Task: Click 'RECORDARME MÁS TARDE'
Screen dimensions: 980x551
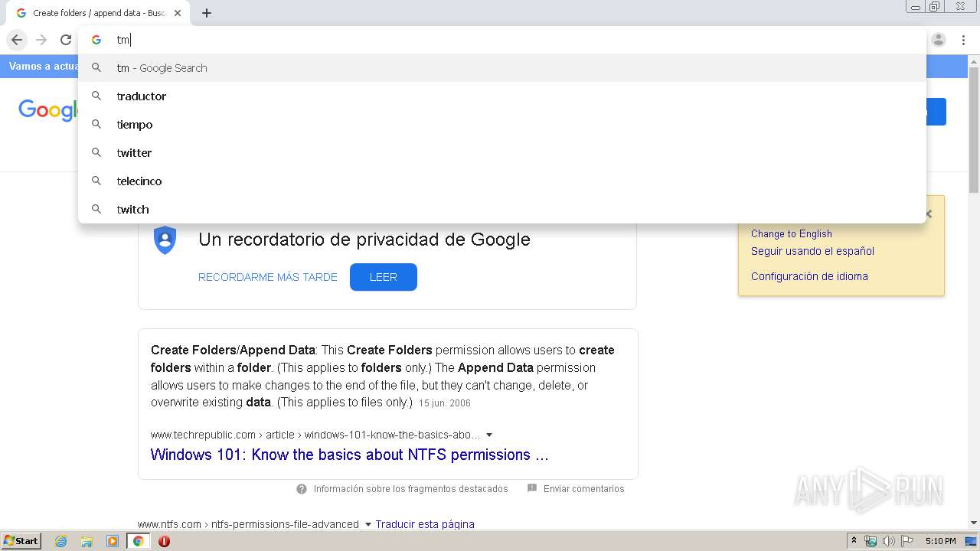Action: pos(268,277)
